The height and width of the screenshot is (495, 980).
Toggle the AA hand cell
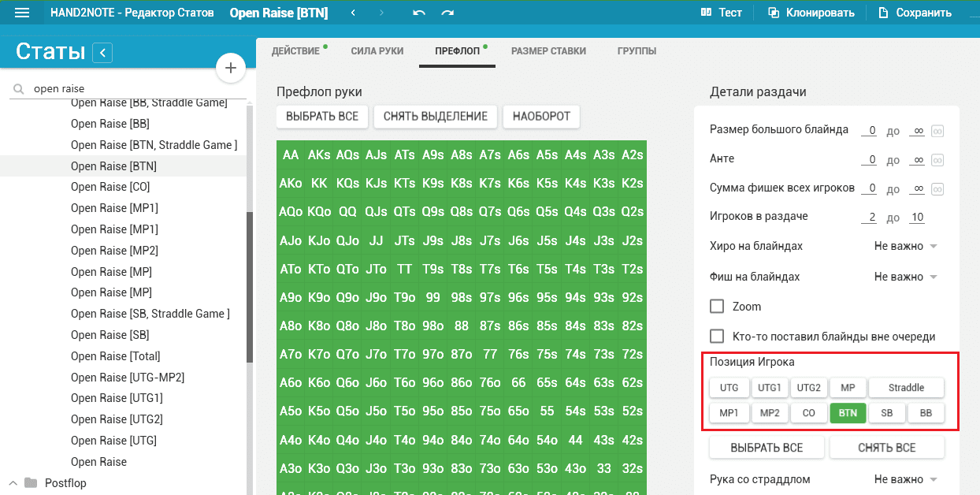tap(291, 154)
